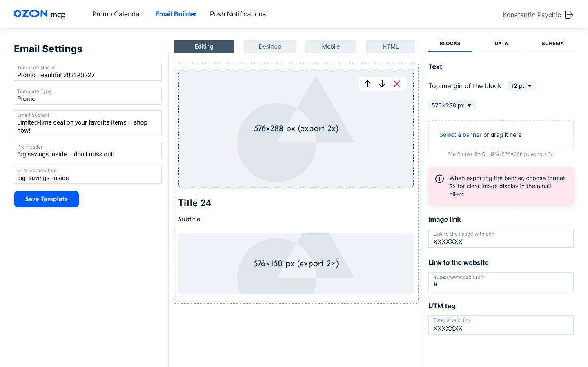Click the Select a banner link

coord(460,135)
